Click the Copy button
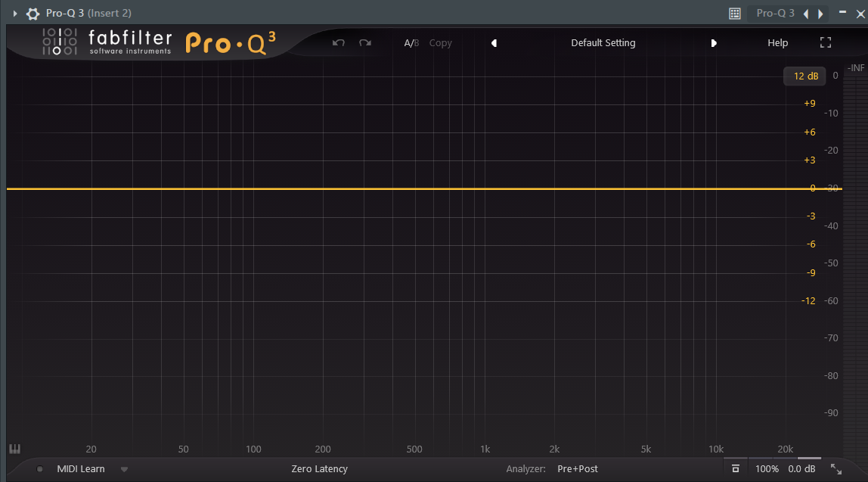Image resolution: width=868 pixels, height=482 pixels. click(441, 42)
